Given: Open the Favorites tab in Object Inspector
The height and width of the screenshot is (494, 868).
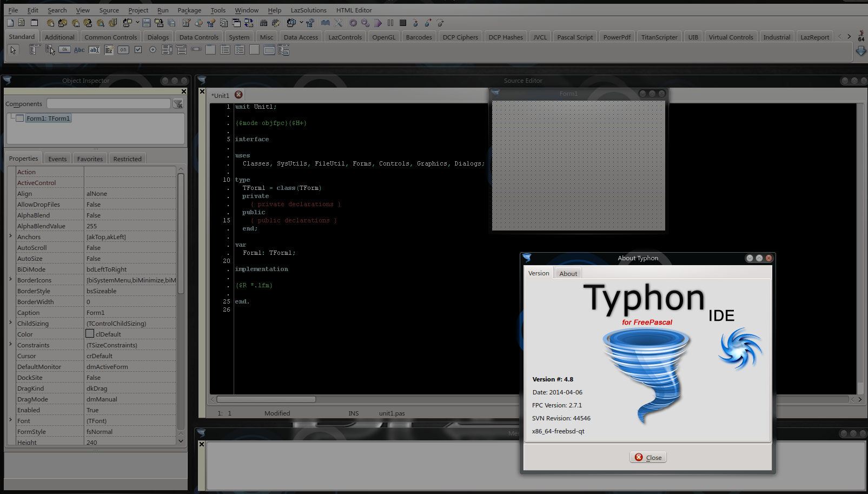Looking at the screenshot, I should pyautogui.click(x=90, y=159).
